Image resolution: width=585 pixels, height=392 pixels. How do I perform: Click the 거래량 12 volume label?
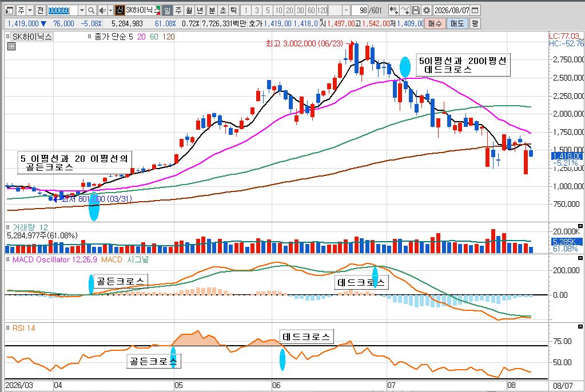pos(30,227)
